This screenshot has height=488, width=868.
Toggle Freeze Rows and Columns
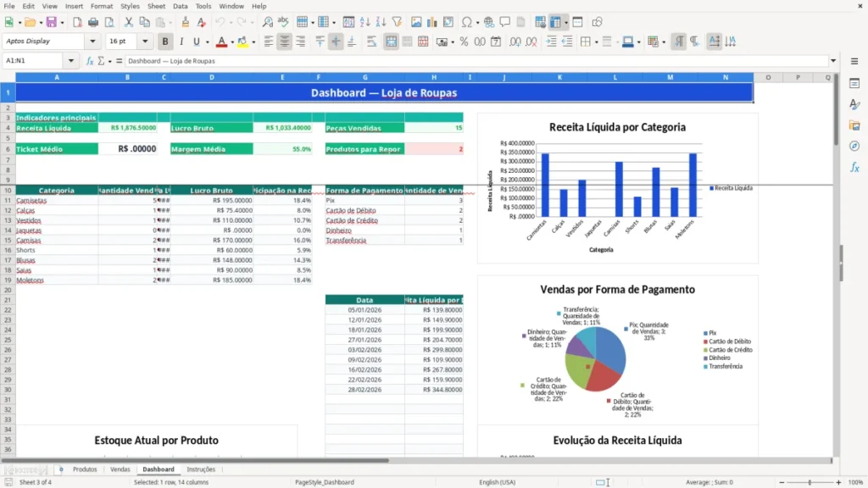tap(556, 22)
